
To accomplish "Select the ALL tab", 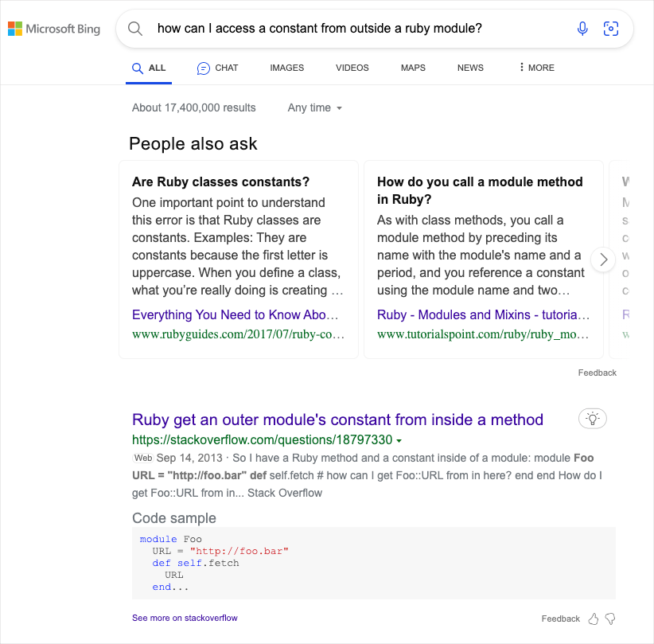I will [x=149, y=68].
